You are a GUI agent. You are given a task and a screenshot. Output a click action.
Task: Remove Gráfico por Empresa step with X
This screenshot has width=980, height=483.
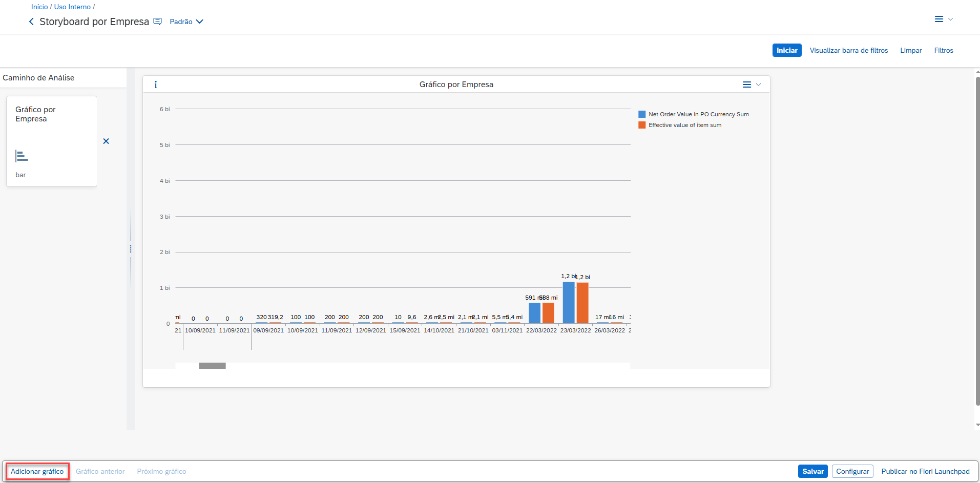106,141
